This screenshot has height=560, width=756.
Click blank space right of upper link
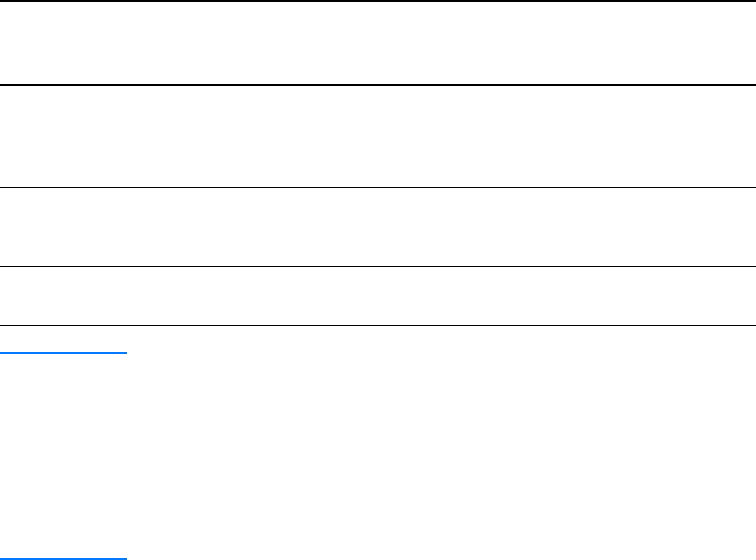(x=400, y=353)
